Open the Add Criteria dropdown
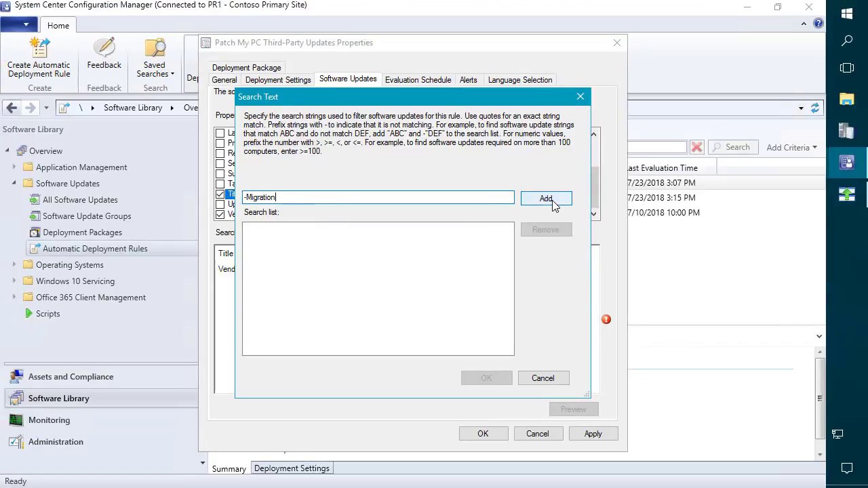The image size is (868, 488). [791, 147]
